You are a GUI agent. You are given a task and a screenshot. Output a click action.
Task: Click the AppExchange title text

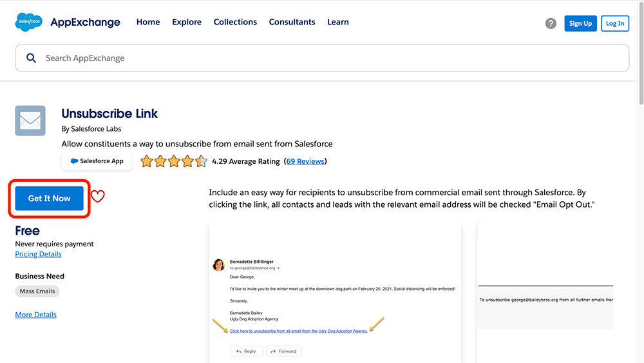click(x=86, y=22)
